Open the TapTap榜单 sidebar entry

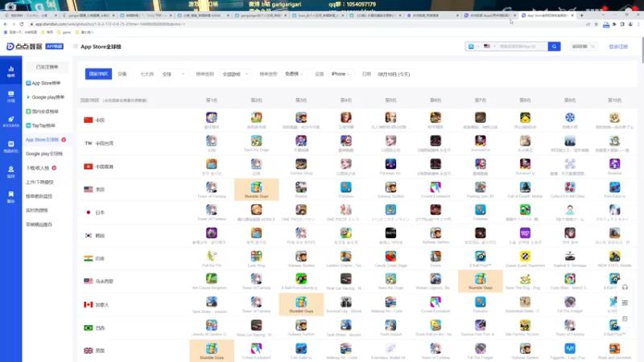(x=41, y=125)
